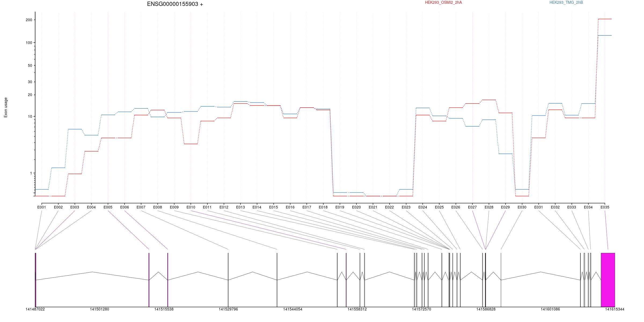Click the E029 exon label
Image resolution: width=644 pixels, height=322 pixels.
(505, 207)
